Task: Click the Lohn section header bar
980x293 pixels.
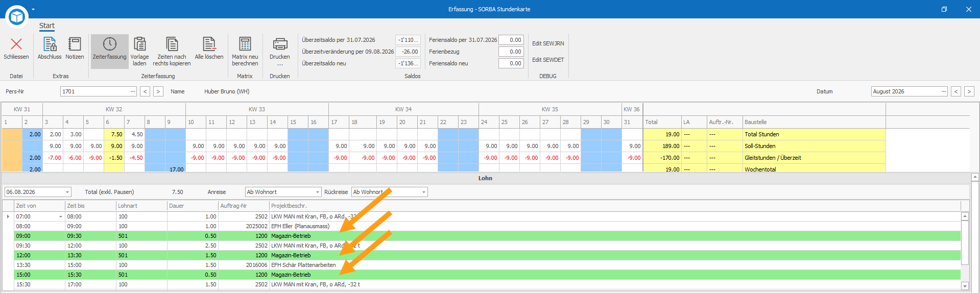Action: [x=485, y=178]
